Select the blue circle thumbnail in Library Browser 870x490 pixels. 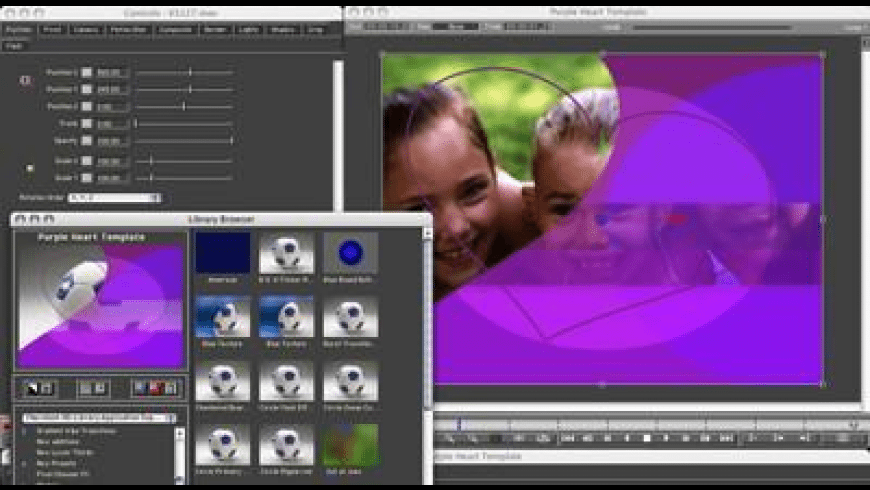tap(350, 253)
